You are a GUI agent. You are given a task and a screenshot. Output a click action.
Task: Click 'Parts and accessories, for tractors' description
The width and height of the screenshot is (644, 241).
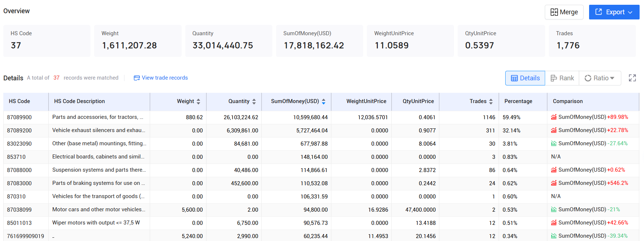pyautogui.click(x=98, y=117)
